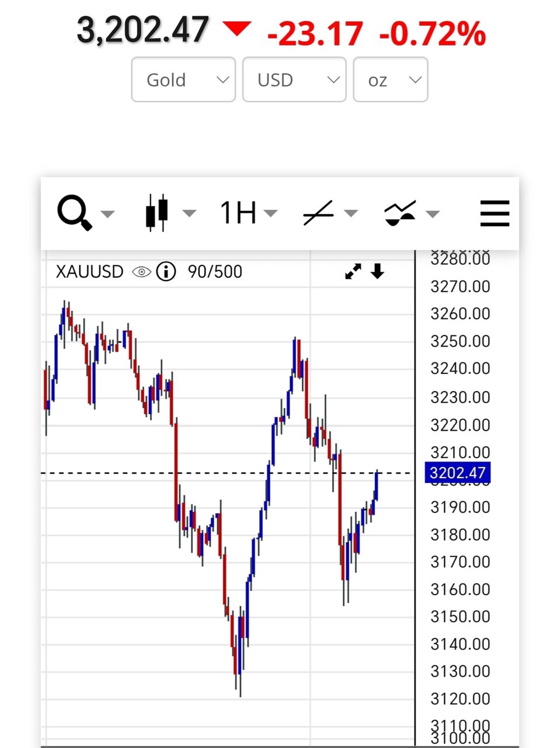Open the Gold metal dropdown
This screenshot has height=748, width=560.
pyautogui.click(x=183, y=79)
